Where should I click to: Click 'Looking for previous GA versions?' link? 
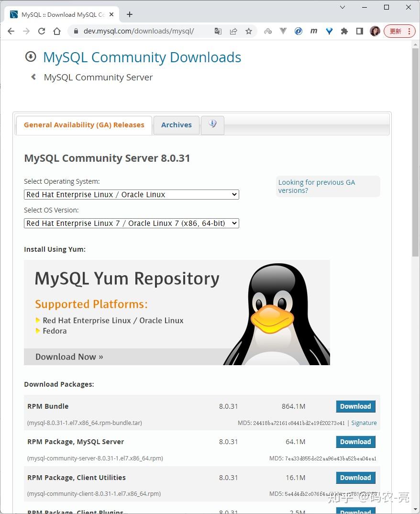point(316,186)
